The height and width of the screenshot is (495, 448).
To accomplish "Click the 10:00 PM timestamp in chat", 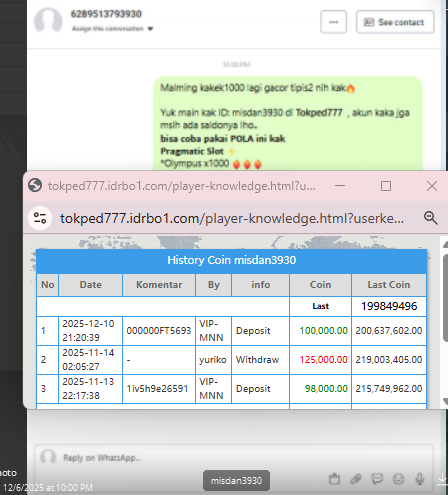I will [236, 64].
